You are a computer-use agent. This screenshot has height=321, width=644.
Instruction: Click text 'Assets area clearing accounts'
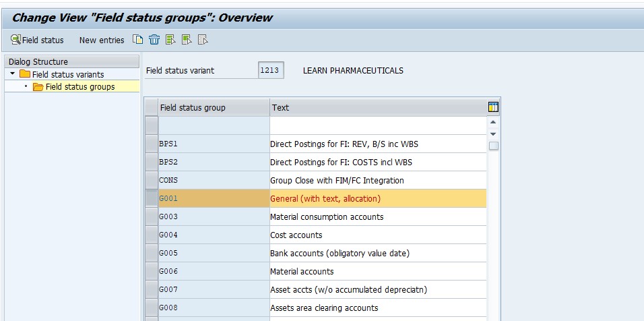324,308
